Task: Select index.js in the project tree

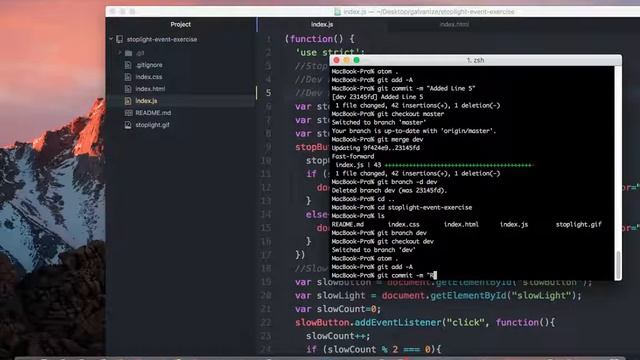Action: 146,101
